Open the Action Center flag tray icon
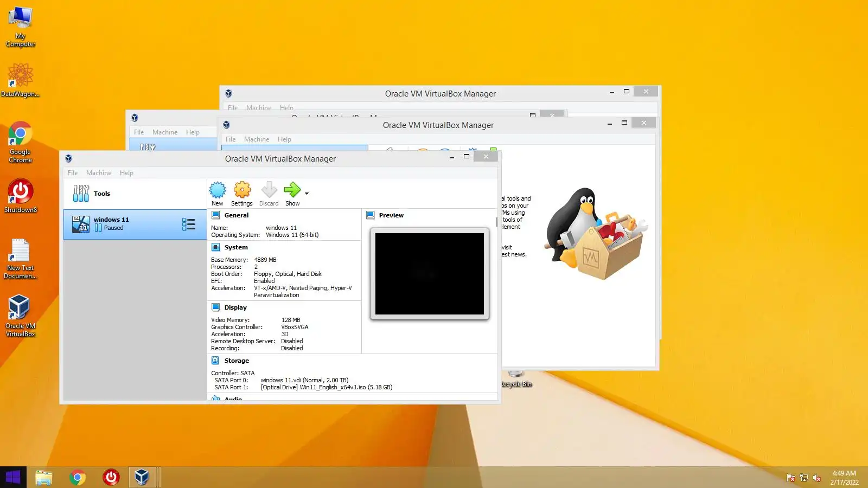 791,478
